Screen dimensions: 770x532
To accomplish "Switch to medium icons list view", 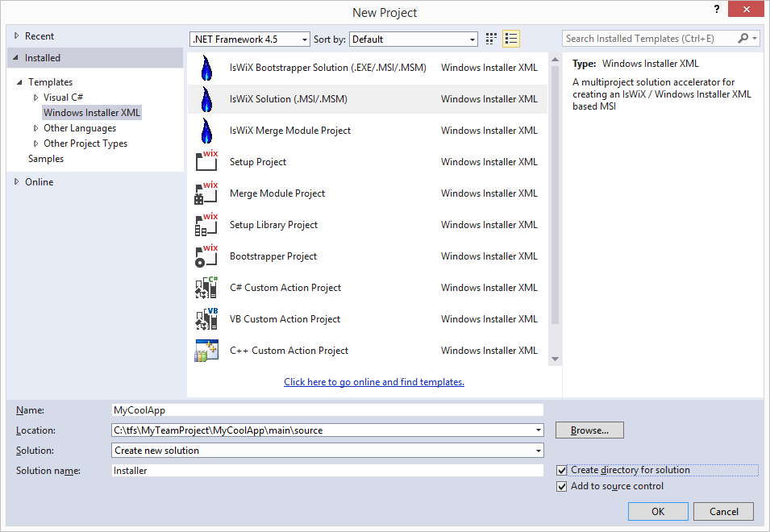I will click(x=511, y=39).
